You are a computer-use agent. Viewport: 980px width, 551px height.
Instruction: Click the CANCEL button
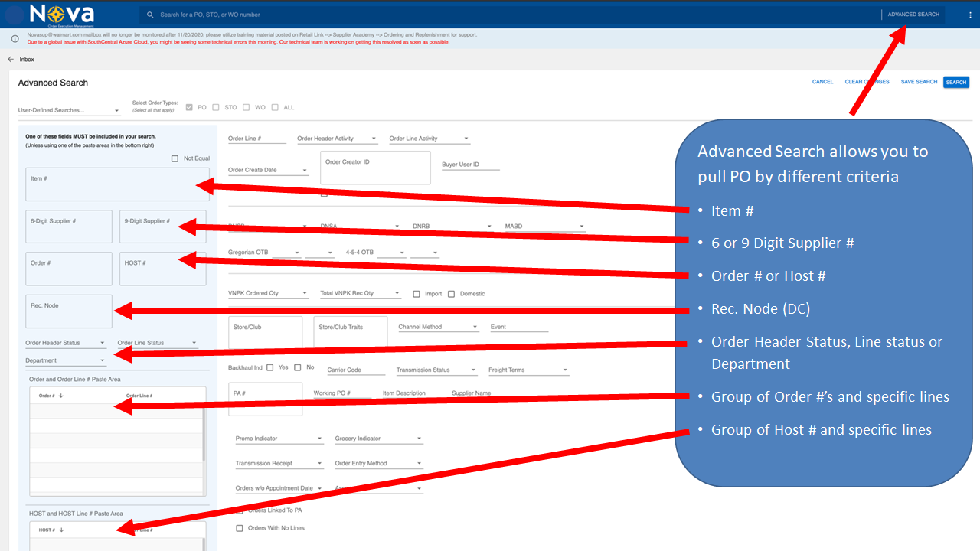(x=823, y=82)
